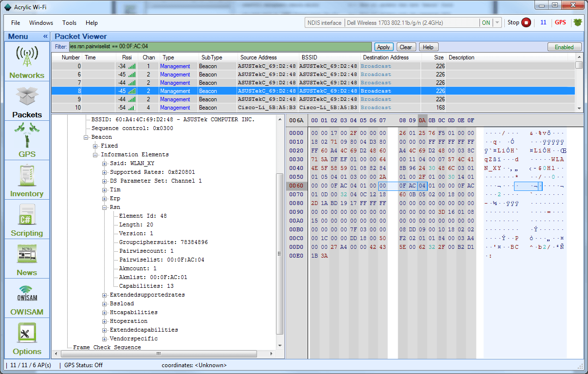Click the tree view vertical scrollbar
Image resolution: width=588 pixels, height=374 pixels.
(x=280, y=232)
